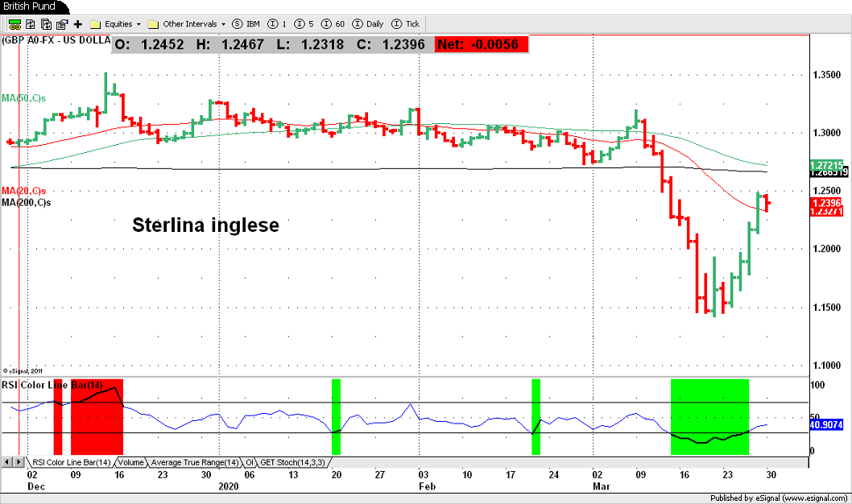852x504 pixels.
Task: Click the Sterlina inglese text annotation
Action: click(205, 225)
